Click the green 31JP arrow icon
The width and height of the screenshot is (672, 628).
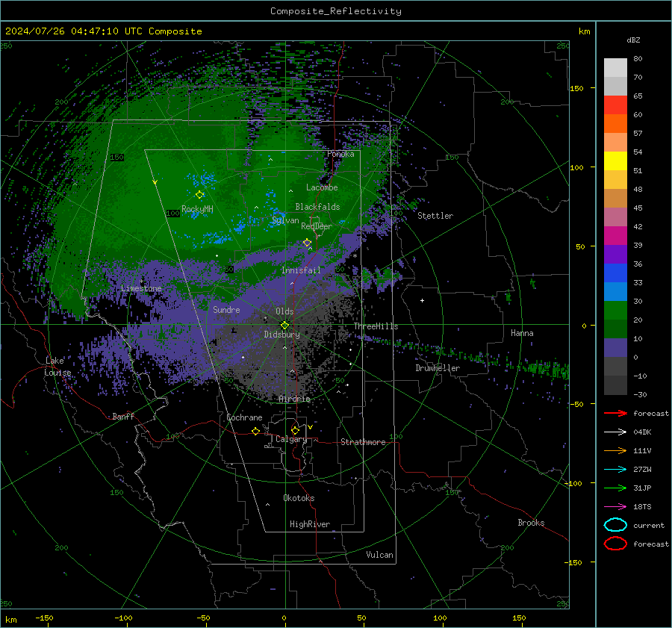tap(615, 488)
